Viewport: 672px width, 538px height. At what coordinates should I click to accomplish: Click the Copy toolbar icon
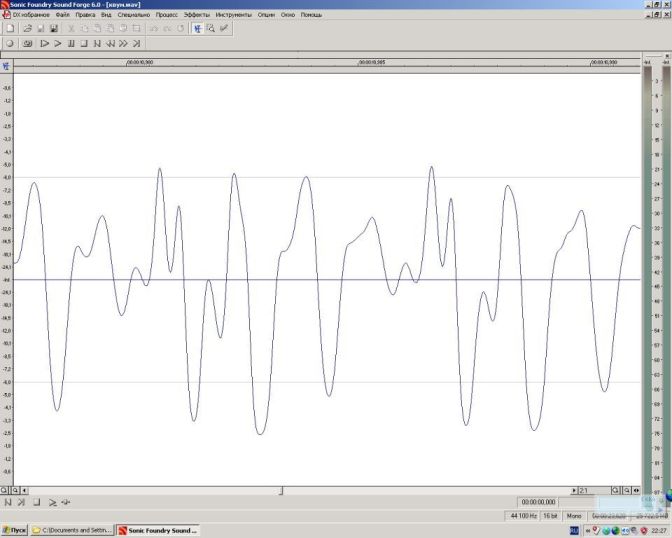pyautogui.click(x=84, y=29)
